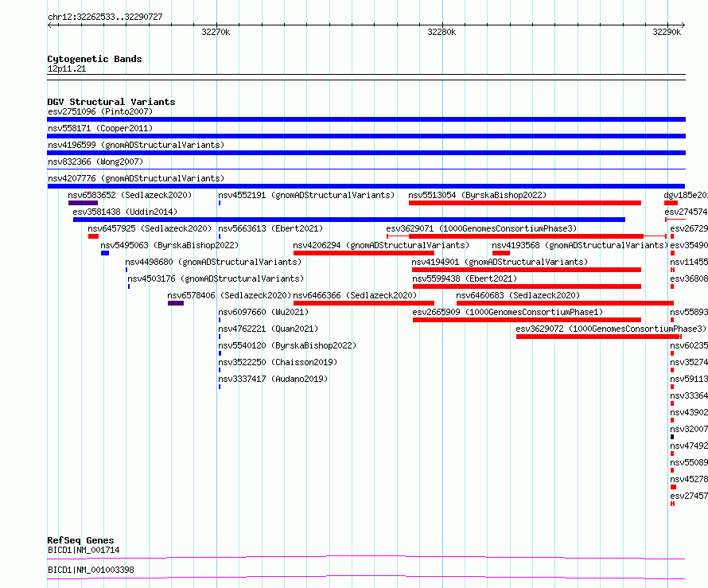Click nsv4762221 (Quan2021) label
The width and height of the screenshot is (708, 588).
(268, 329)
